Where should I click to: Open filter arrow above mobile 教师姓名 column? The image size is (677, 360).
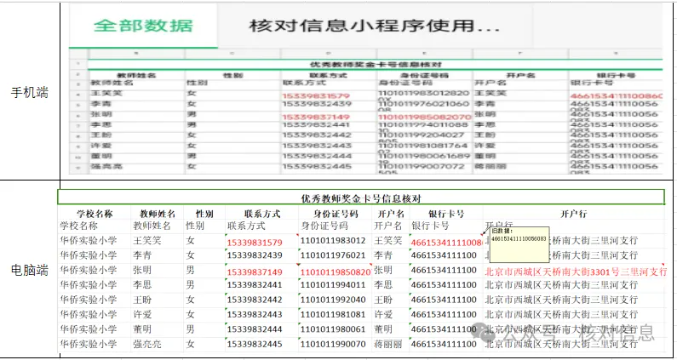[136, 54]
